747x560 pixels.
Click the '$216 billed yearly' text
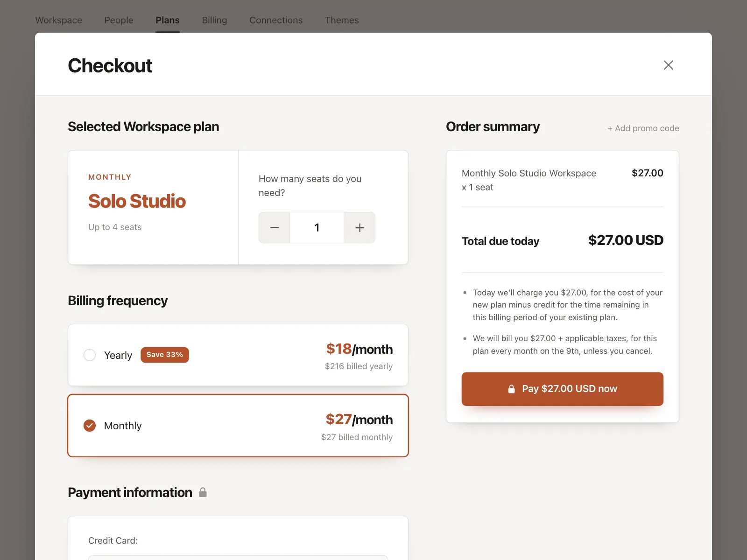[x=359, y=366]
